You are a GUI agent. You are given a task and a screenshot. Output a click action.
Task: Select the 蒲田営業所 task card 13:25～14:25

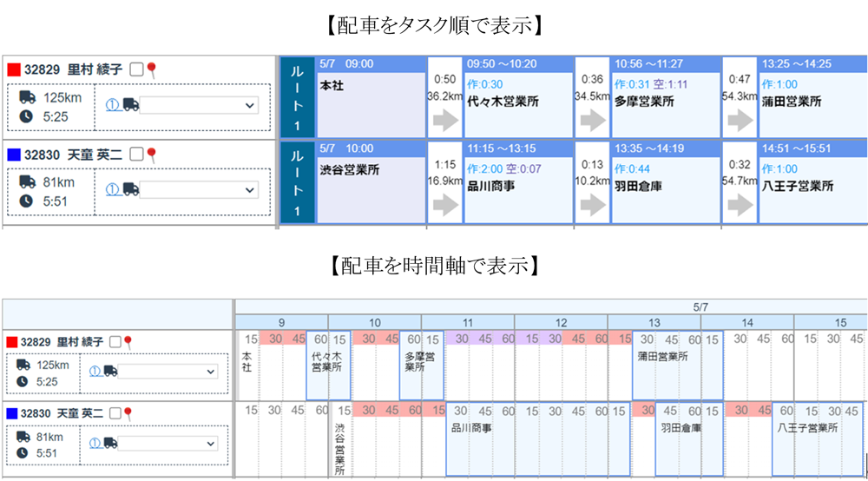coord(813,97)
